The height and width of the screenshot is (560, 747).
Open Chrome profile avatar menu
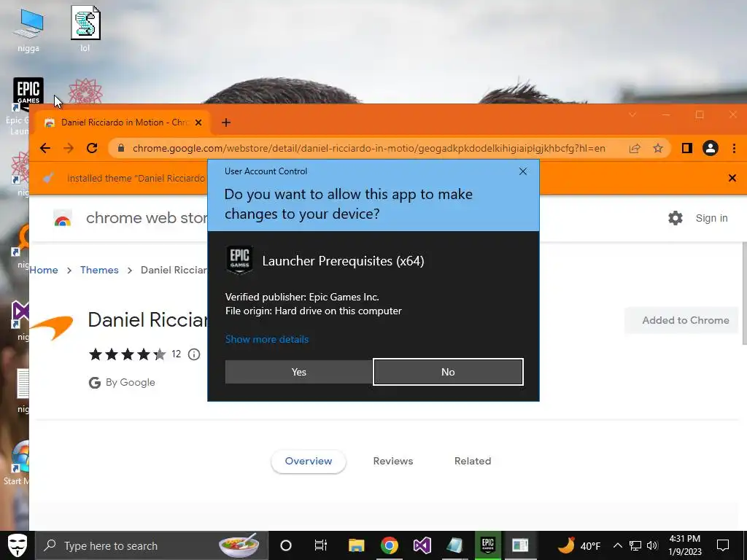coord(711,149)
